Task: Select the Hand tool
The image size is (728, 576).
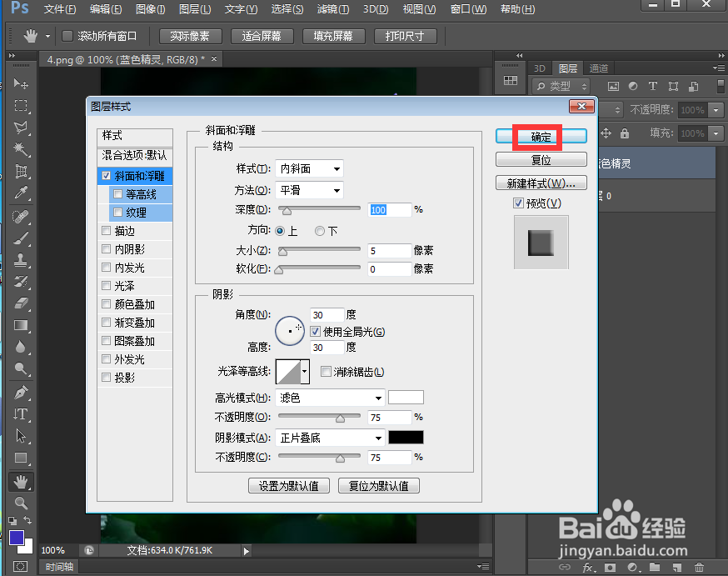Action: [20, 481]
